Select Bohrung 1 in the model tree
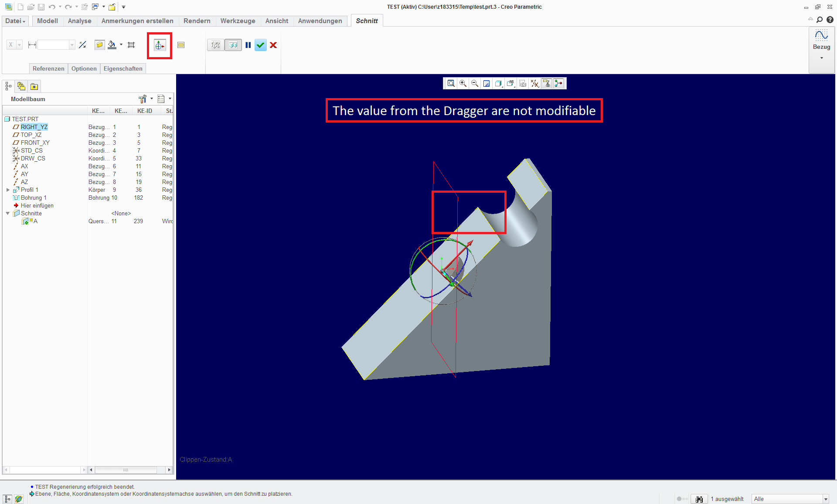 (x=34, y=198)
